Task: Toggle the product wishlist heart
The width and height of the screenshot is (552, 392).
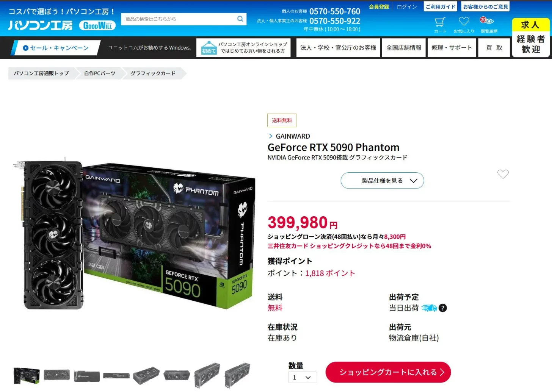Action: (x=503, y=174)
